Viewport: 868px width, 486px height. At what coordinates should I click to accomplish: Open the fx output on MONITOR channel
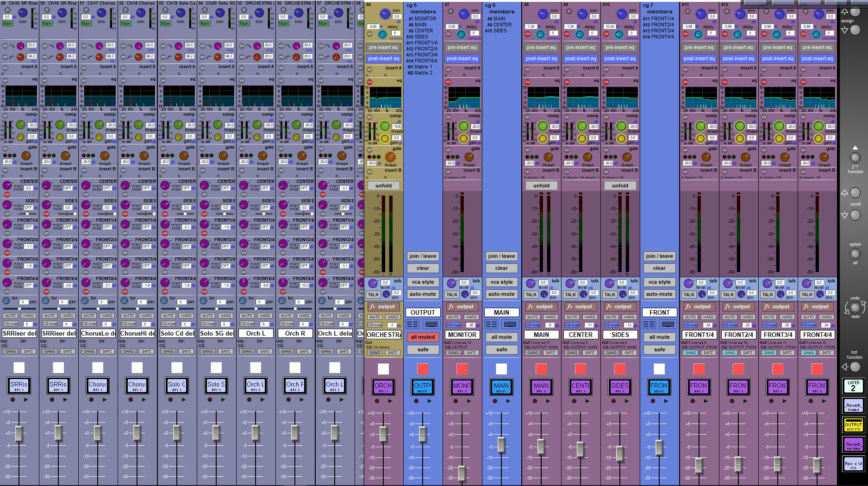(462, 306)
